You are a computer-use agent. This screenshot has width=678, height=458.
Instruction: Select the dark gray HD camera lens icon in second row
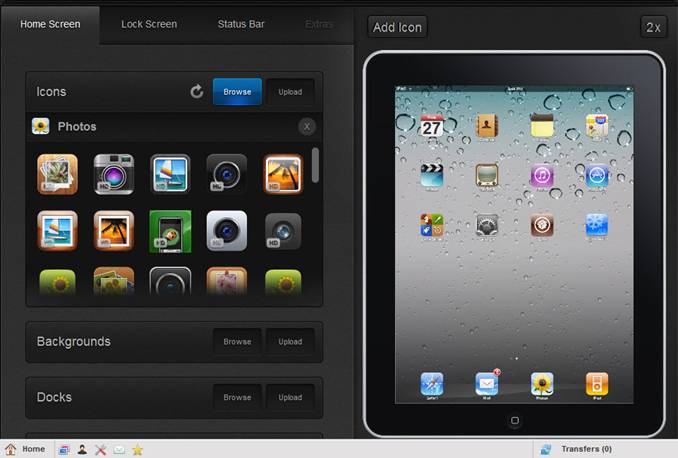coord(283,231)
